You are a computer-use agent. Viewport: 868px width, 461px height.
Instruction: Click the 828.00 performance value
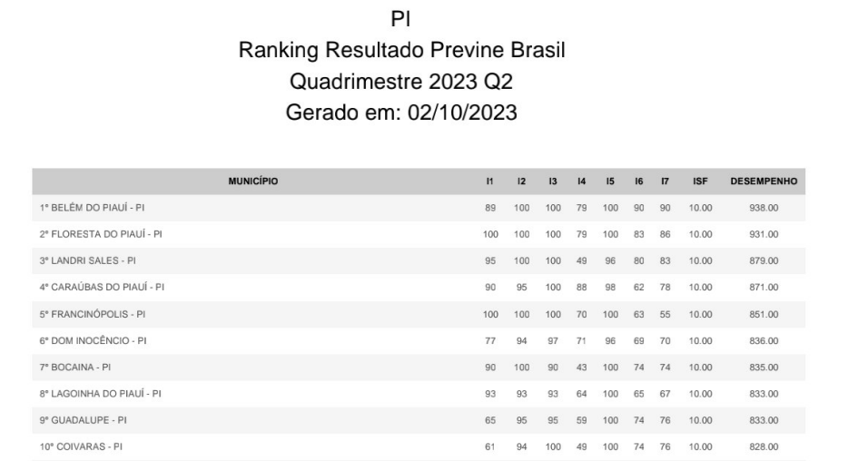click(x=764, y=446)
